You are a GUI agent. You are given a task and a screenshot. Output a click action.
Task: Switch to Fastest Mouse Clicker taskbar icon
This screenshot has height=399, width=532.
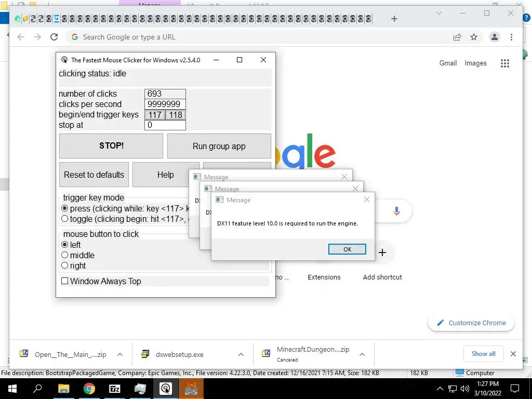tap(166, 389)
